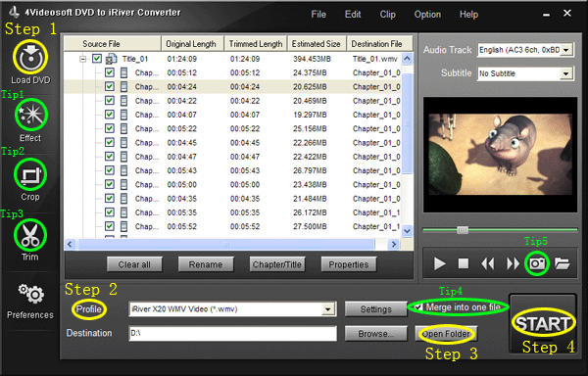Open the Help menu
Screen dimensions: 588x376
pyautogui.click(x=468, y=15)
